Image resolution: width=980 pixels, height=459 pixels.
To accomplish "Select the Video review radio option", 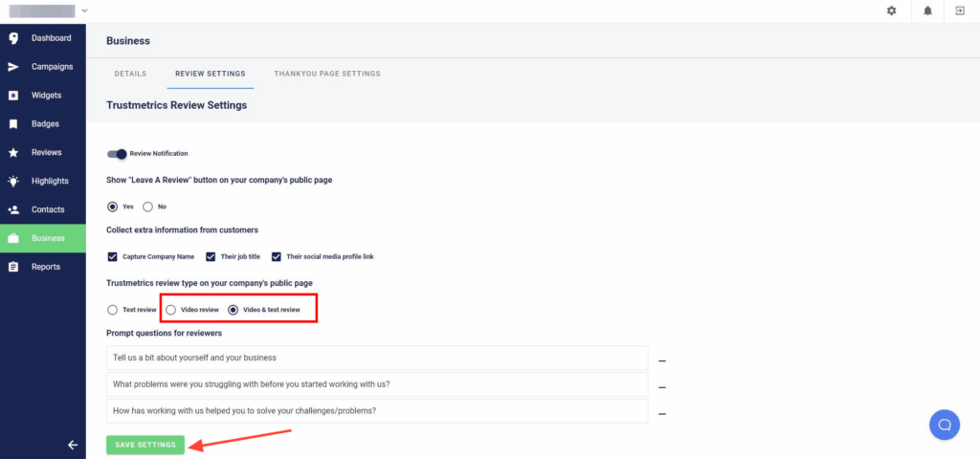I will [171, 310].
